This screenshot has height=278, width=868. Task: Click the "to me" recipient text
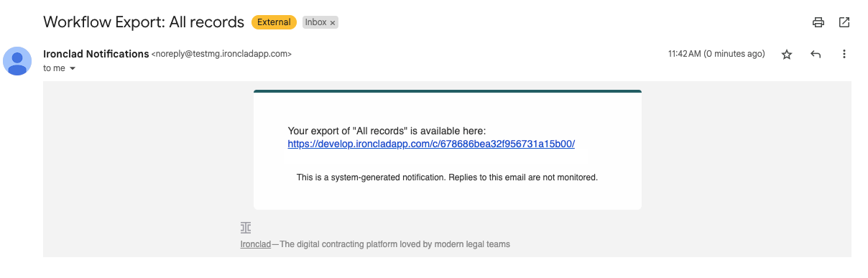pos(54,68)
